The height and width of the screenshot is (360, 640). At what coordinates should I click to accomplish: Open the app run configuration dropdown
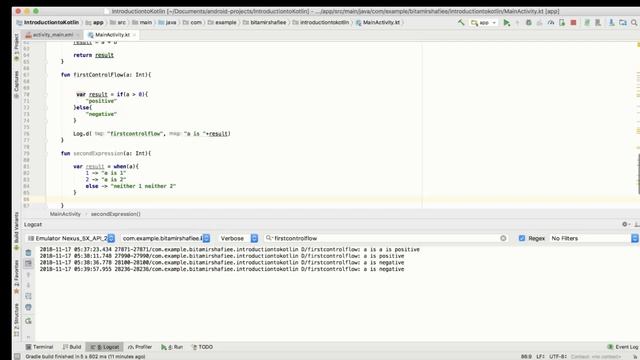click(x=484, y=23)
